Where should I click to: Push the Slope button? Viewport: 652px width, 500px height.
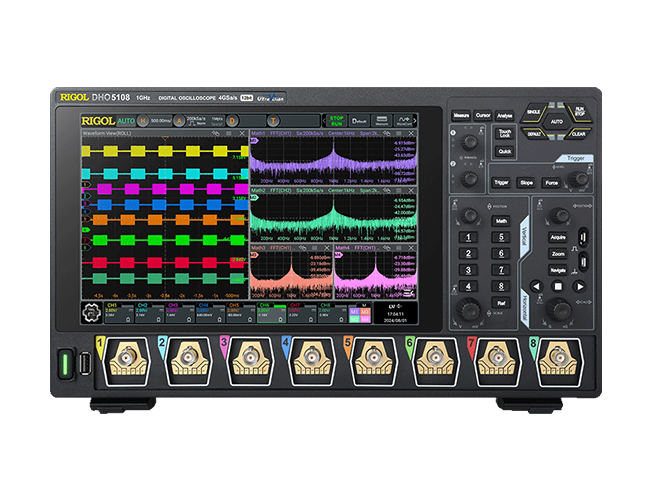point(526,183)
